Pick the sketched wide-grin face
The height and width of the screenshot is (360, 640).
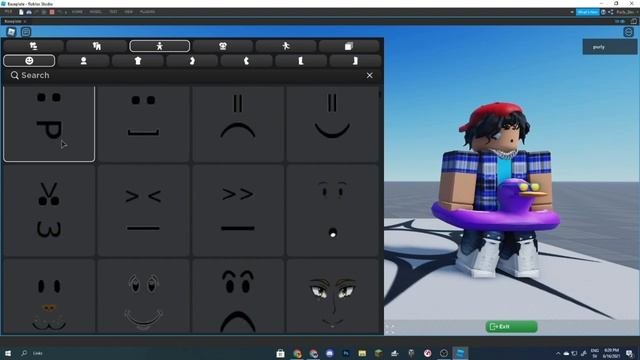(x=143, y=296)
